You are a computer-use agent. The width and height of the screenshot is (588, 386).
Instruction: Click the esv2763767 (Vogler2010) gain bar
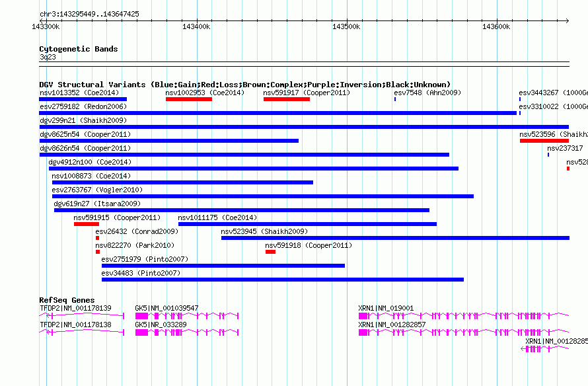pyautogui.click(x=263, y=196)
